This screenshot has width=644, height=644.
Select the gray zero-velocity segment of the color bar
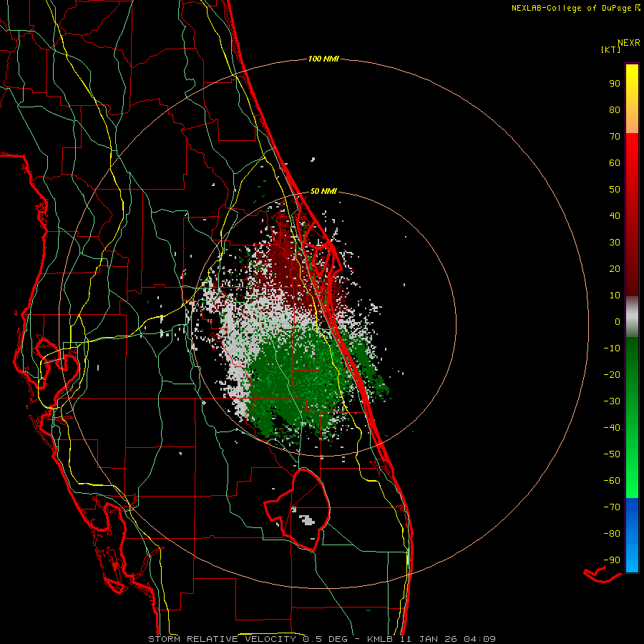632,316
